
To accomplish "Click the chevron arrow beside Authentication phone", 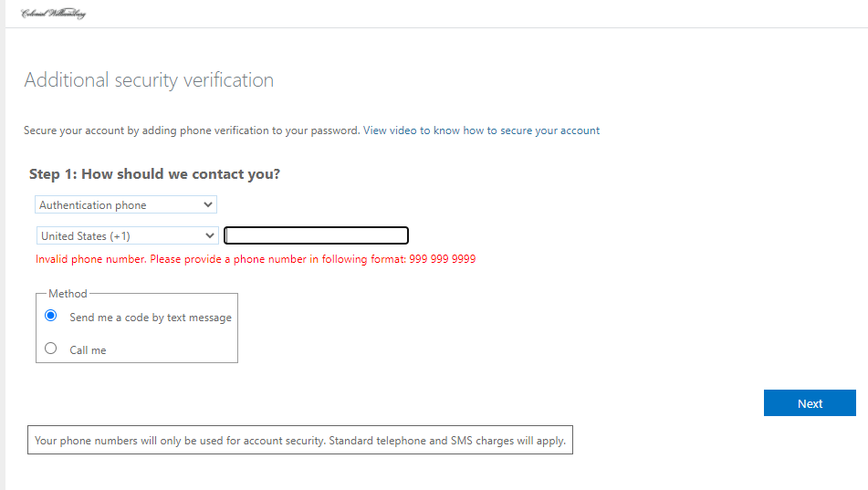I will point(207,205).
